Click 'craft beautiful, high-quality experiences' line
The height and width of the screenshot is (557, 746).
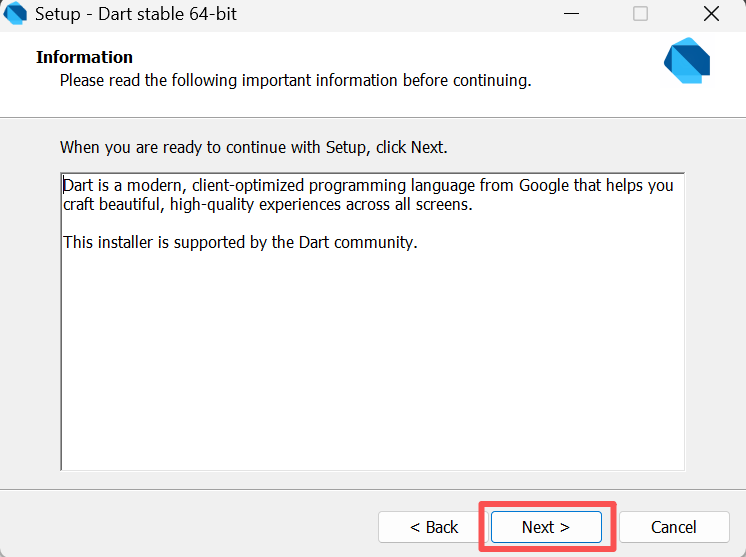(x=268, y=205)
